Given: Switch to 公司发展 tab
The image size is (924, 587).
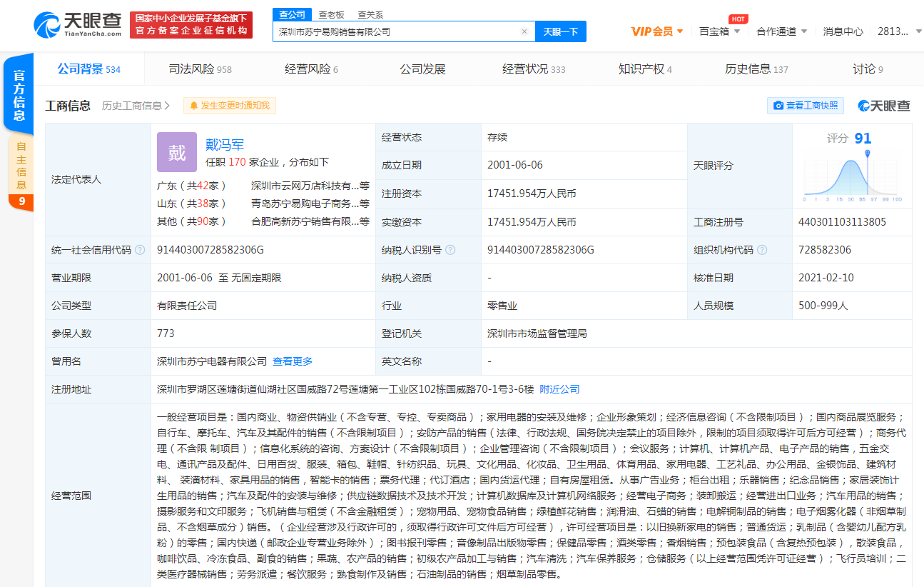Looking at the screenshot, I should tap(422, 69).
